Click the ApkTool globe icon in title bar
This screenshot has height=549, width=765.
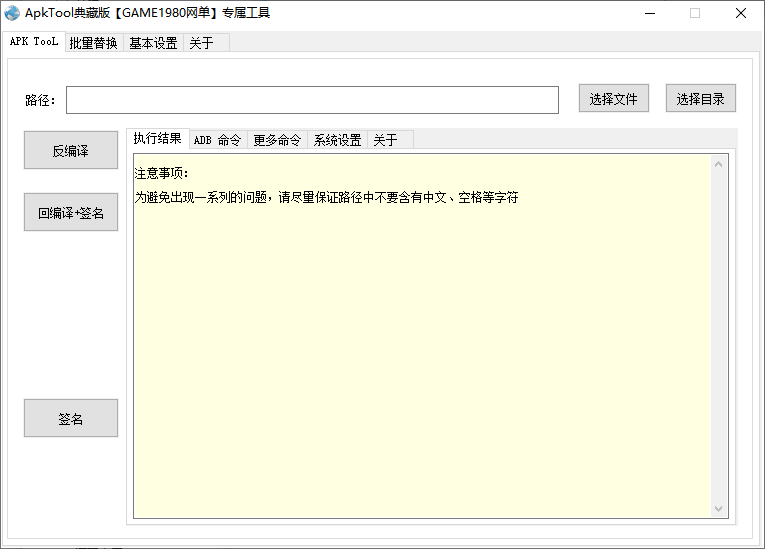(x=12, y=13)
